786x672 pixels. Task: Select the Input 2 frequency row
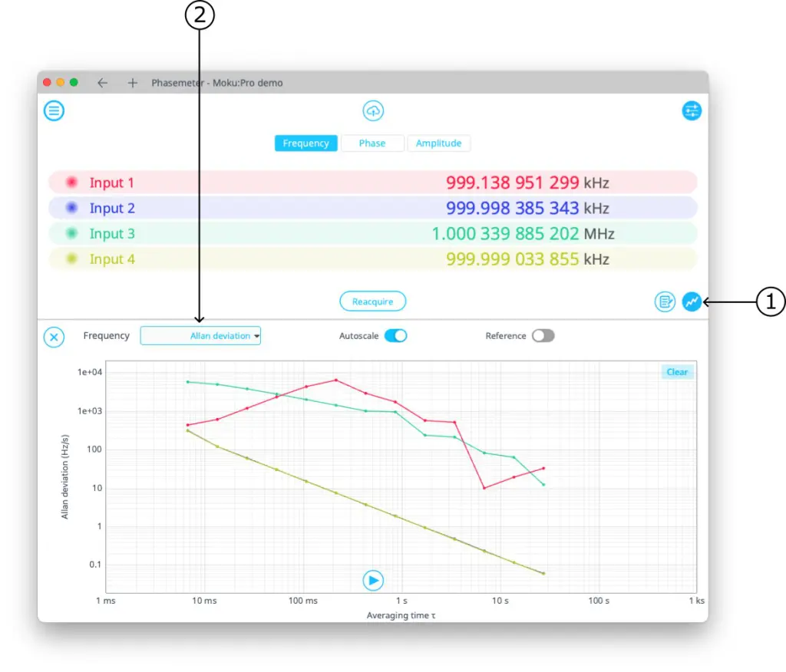[372, 208]
